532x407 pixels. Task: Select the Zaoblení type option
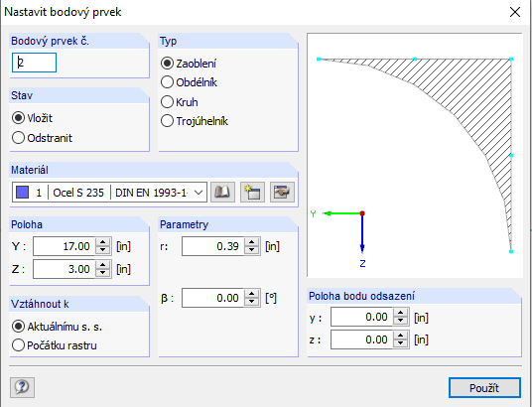[189, 64]
